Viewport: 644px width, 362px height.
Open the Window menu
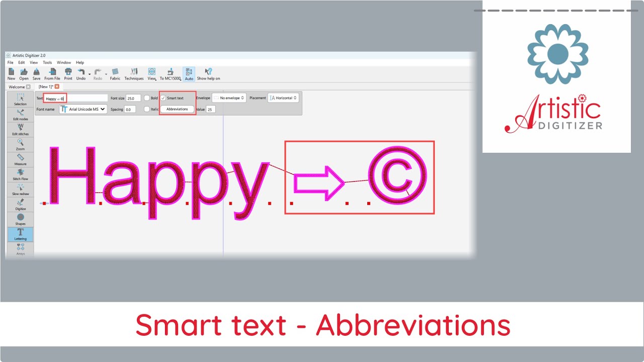64,62
